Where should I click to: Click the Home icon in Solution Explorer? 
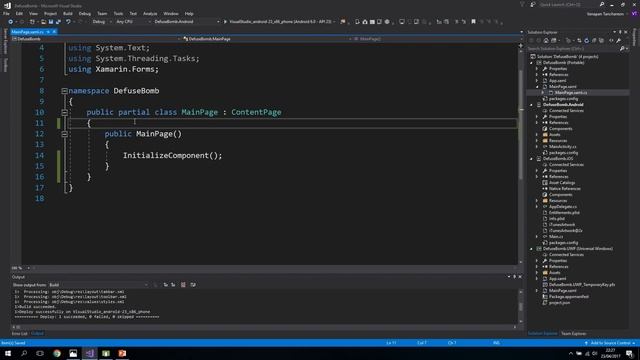[546, 40]
